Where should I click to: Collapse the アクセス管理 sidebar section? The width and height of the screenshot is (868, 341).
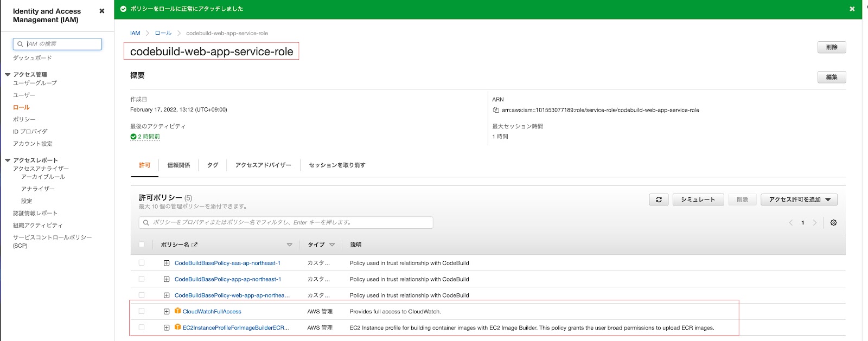tap(8, 75)
